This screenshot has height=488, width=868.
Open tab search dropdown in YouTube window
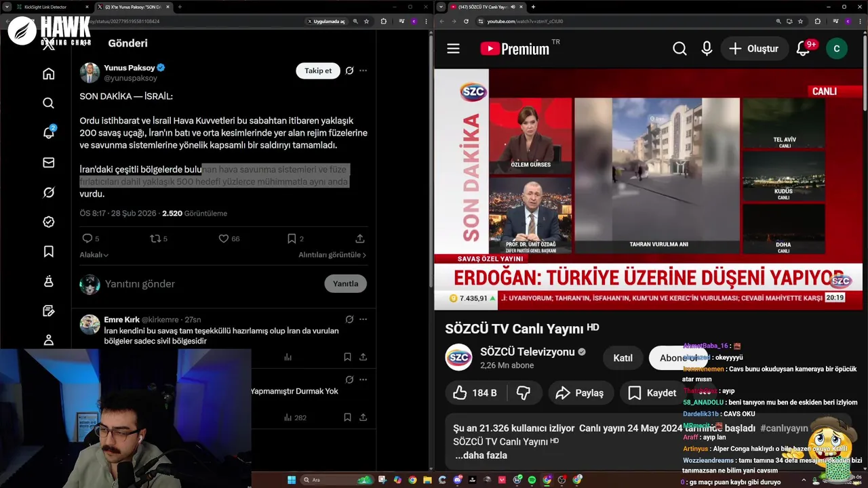click(x=441, y=7)
